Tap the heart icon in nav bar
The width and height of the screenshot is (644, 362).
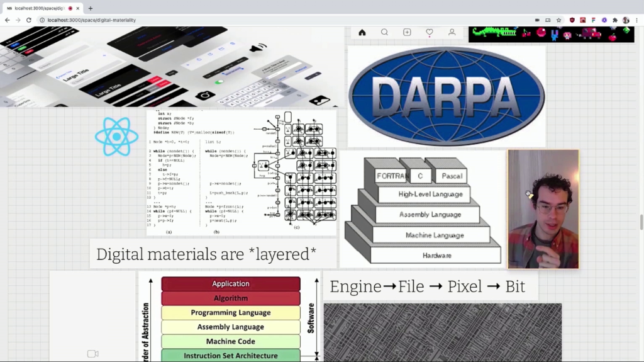[x=430, y=32]
